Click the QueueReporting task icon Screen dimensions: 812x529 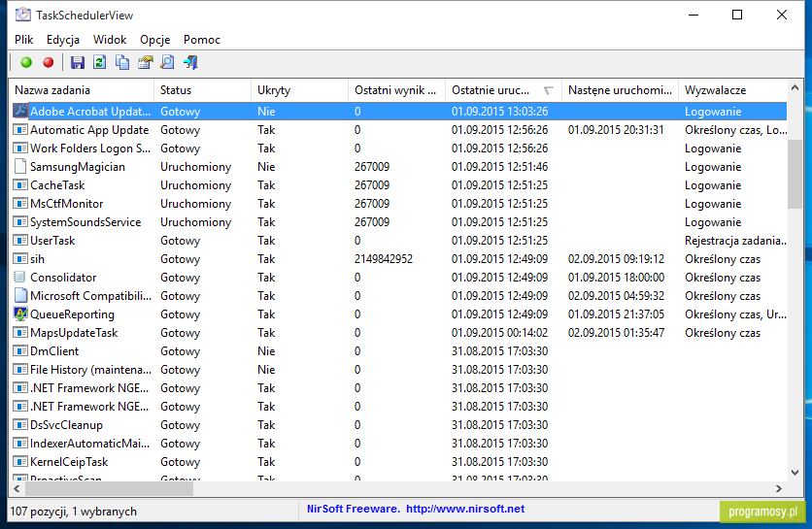point(20,314)
